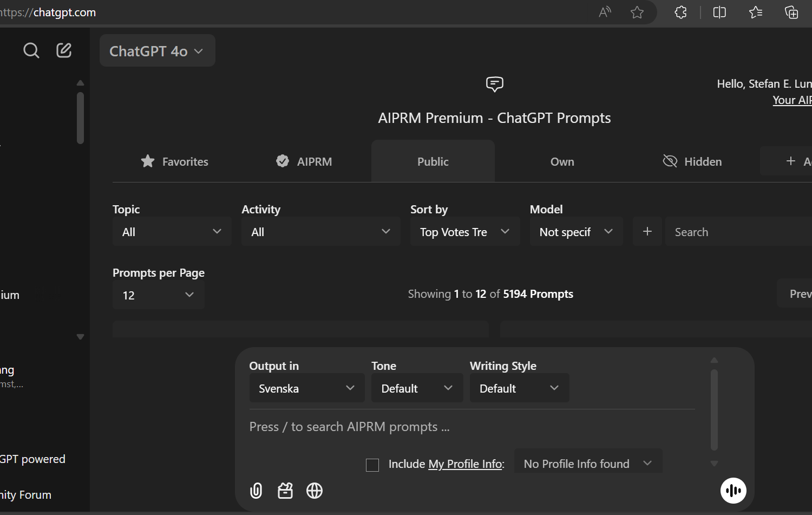Toggle split screen browser icon

pyautogui.click(x=719, y=12)
